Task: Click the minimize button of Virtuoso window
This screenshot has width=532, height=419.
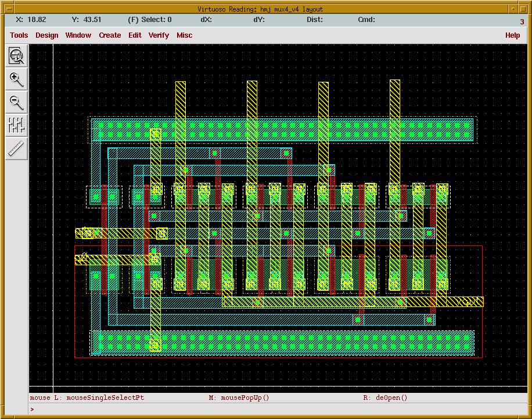Action: click(513, 9)
